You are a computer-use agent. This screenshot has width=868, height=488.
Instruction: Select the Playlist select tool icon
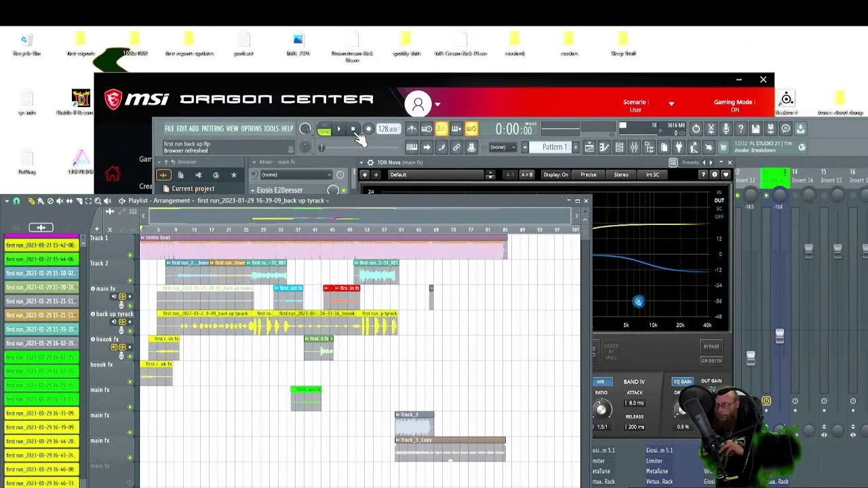pos(88,201)
